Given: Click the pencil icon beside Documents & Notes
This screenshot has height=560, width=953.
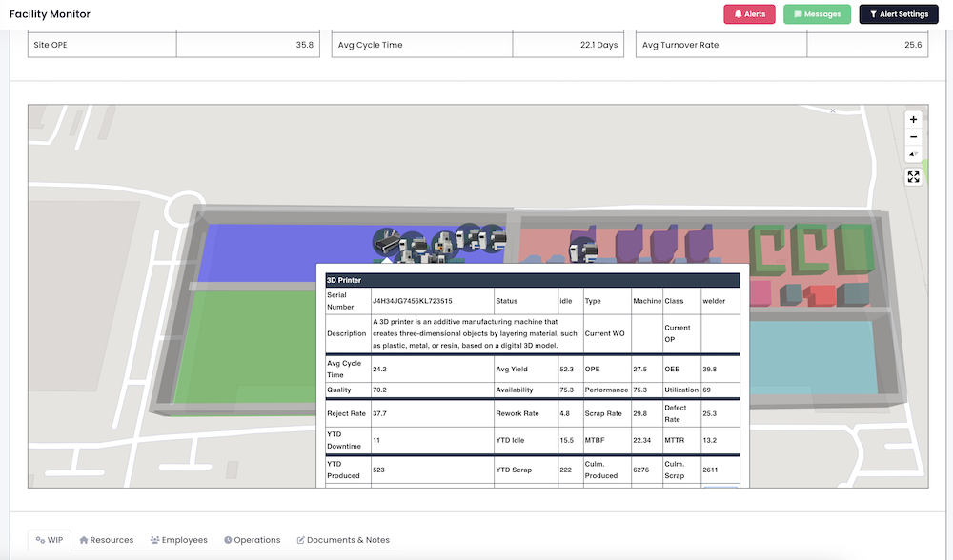Looking at the screenshot, I should [x=300, y=540].
